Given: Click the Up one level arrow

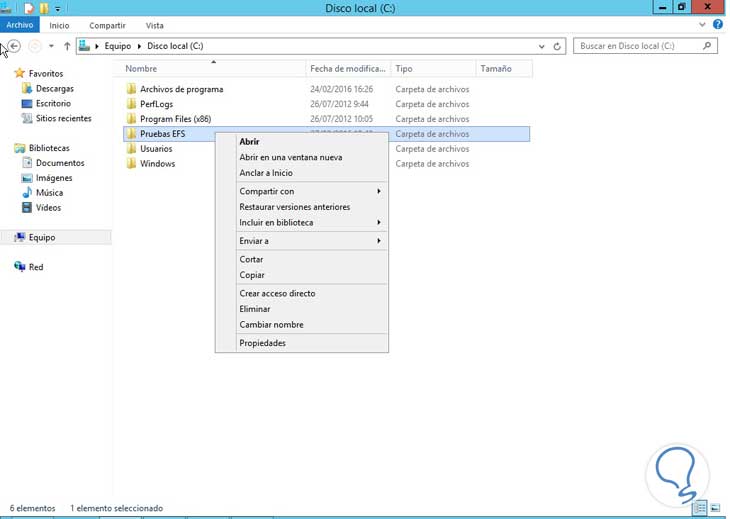Looking at the screenshot, I should click(67, 46).
